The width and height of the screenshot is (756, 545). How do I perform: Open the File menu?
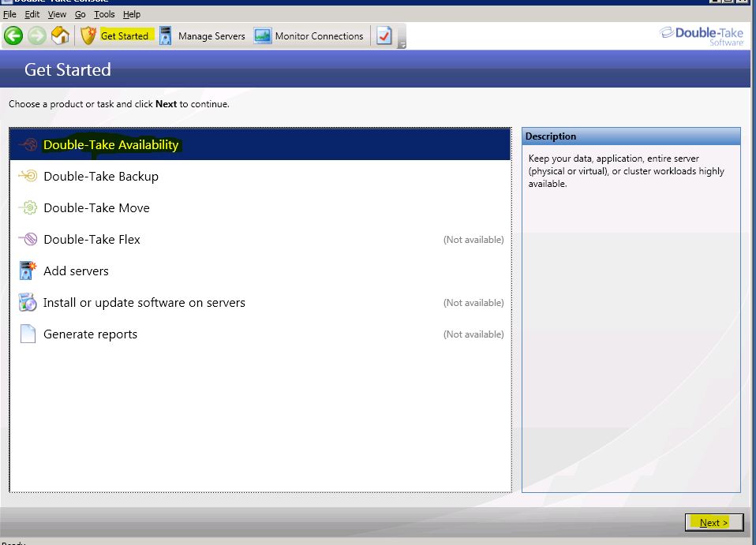[x=9, y=14]
